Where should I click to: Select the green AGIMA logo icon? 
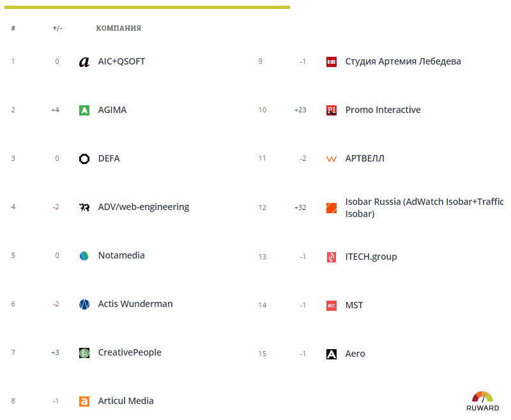tap(84, 110)
